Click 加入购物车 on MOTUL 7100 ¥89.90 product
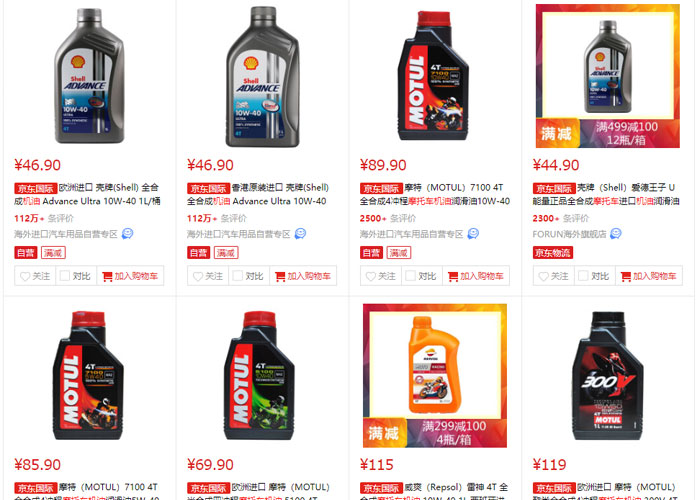This screenshot has width=700, height=500. pyautogui.click(x=476, y=276)
